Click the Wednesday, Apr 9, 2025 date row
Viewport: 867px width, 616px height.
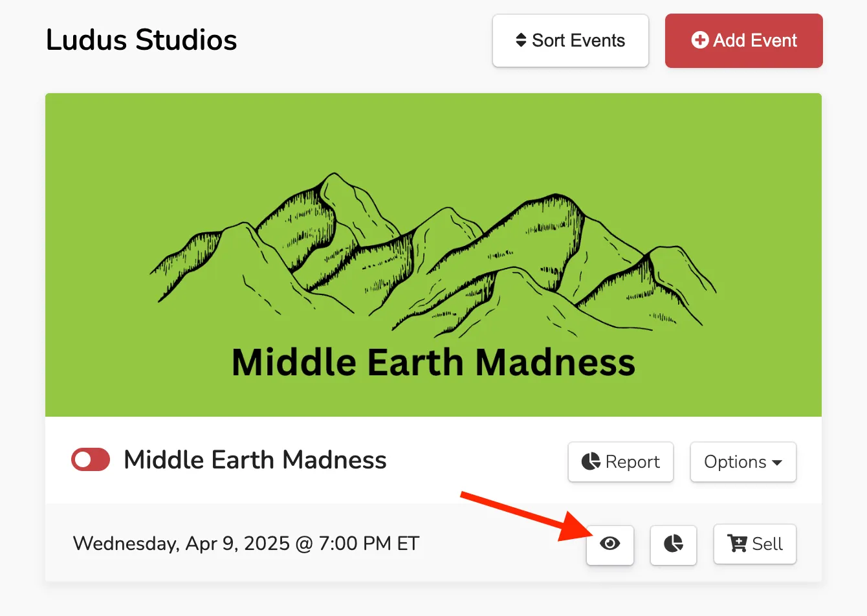pyautogui.click(x=433, y=544)
